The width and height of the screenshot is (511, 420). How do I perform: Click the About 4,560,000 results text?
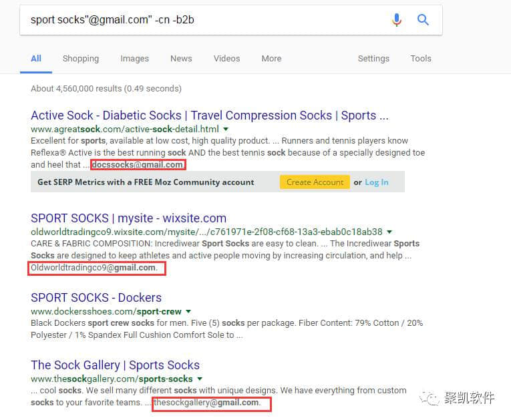coord(106,89)
